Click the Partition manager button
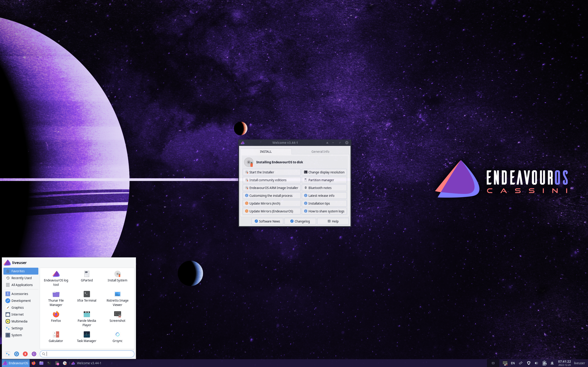The height and width of the screenshot is (367, 588). pyautogui.click(x=324, y=180)
